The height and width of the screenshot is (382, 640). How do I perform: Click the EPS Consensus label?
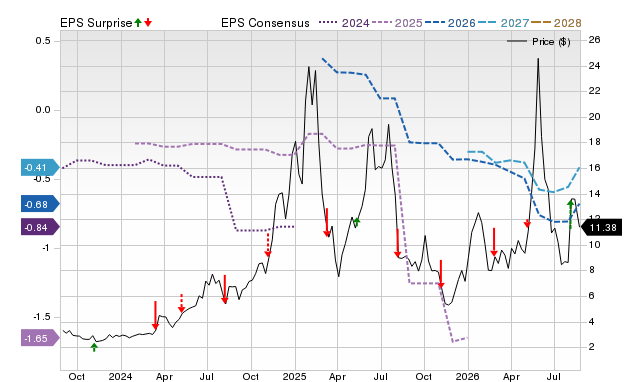[x=265, y=23]
